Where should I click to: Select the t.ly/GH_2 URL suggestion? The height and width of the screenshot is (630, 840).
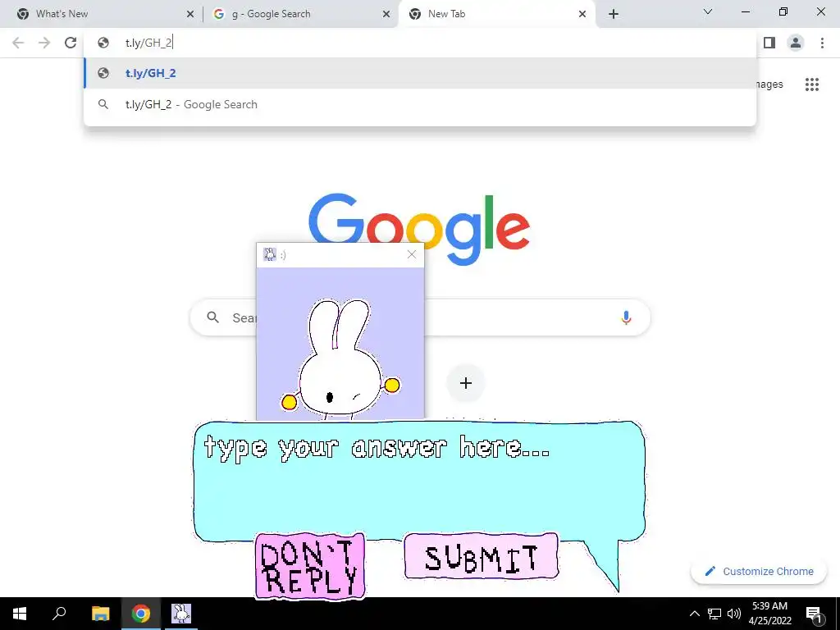[x=420, y=73]
